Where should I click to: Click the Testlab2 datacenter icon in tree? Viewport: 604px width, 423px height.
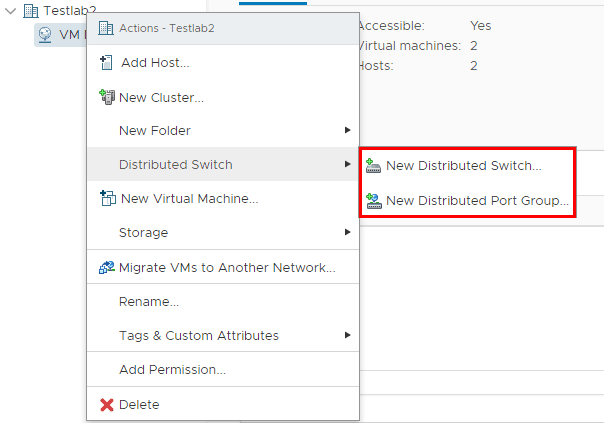click(x=30, y=10)
